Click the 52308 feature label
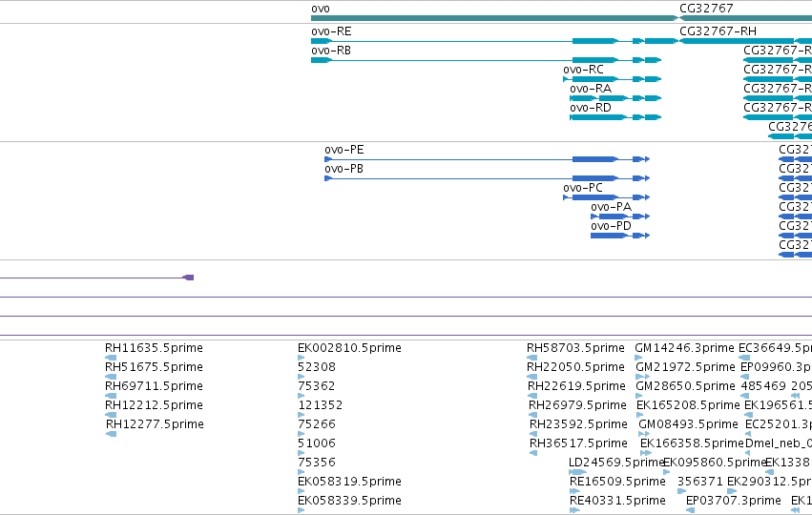Screen dimensions: 812x515 [317, 367]
